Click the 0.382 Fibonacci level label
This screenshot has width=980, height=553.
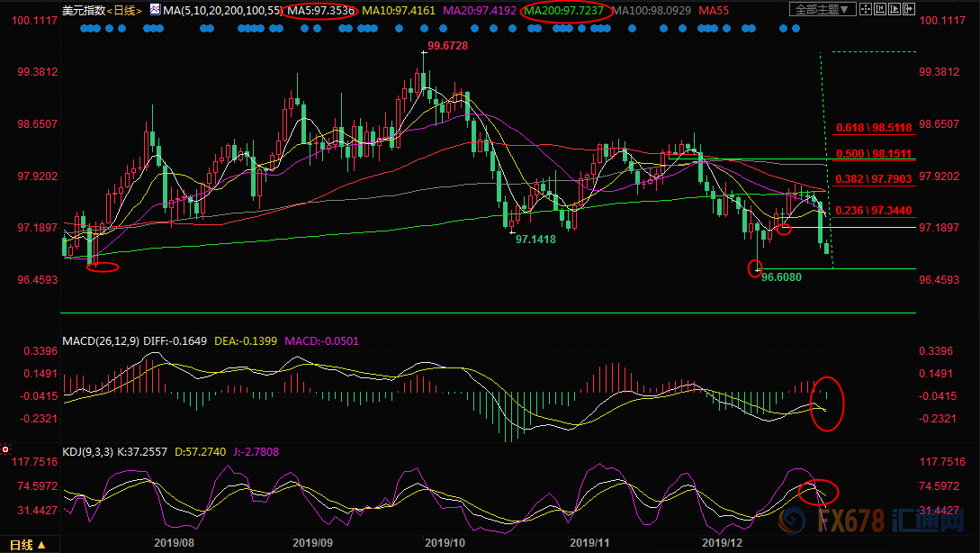(872, 180)
